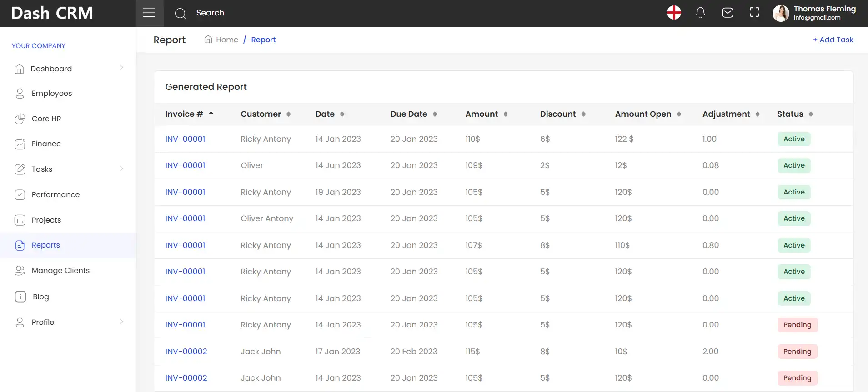Click Pending badge in 20 Feb 2023 row

click(x=797, y=352)
